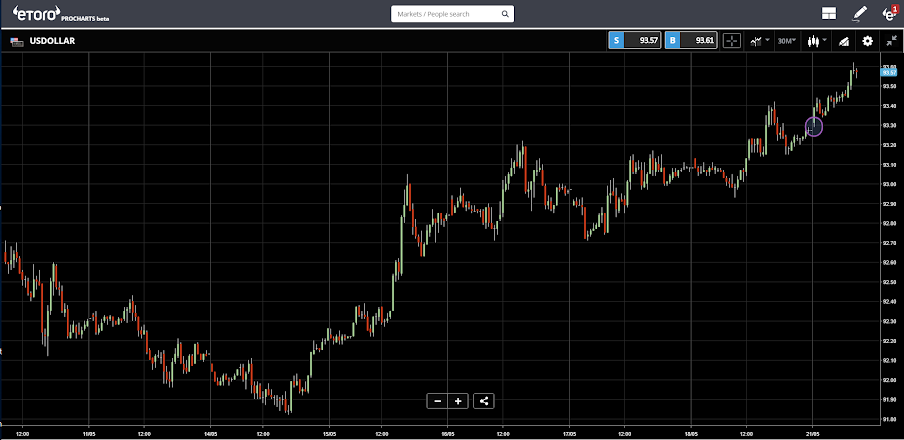Click the current price tag 93.57 on axis
Viewport: 904px width, 440px height.
click(x=889, y=73)
